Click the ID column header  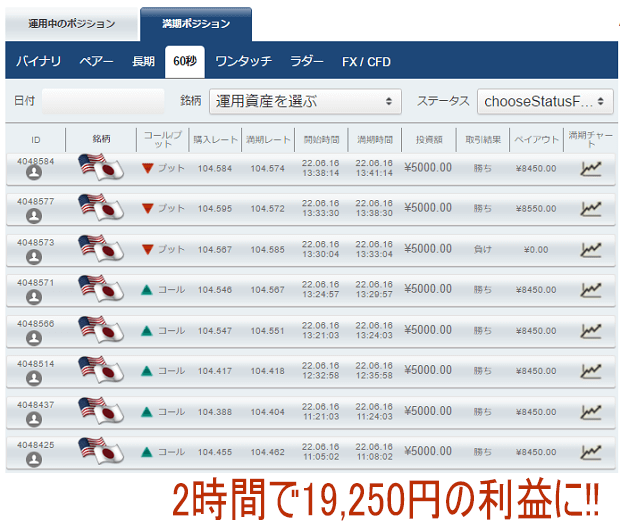(36, 140)
